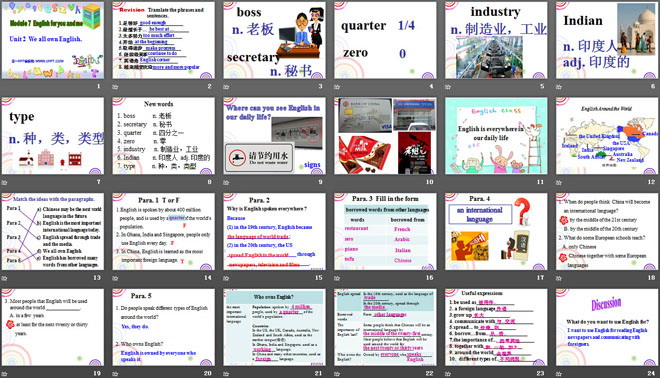
Task: Click the animation star under slide 23
Action: click(448, 373)
